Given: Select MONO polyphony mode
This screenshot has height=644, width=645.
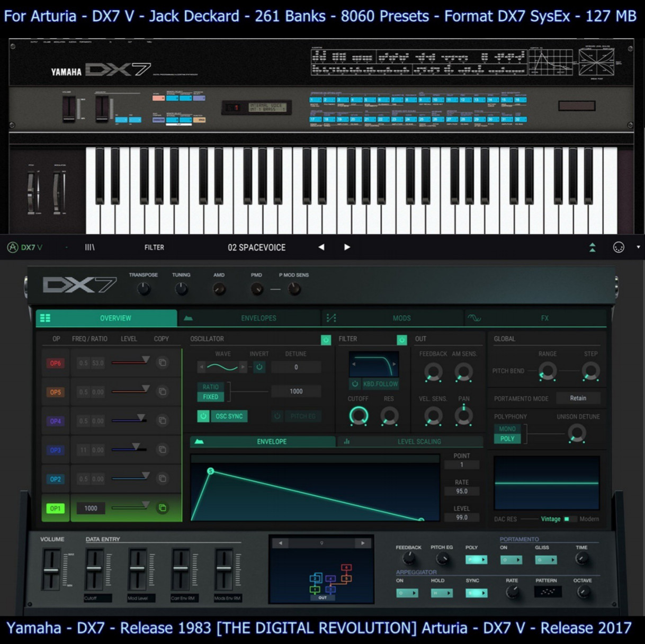Looking at the screenshot, I should (507, 429).
